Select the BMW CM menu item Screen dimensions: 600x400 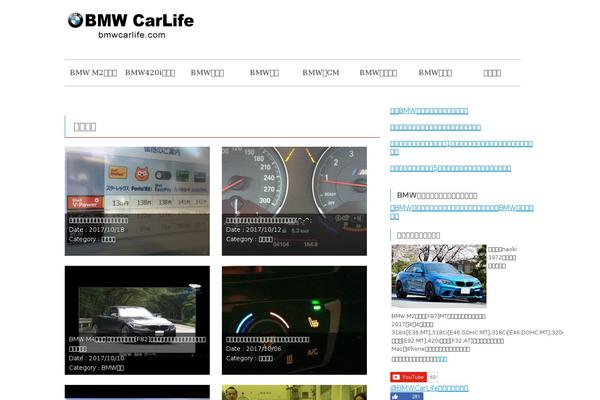321,73
